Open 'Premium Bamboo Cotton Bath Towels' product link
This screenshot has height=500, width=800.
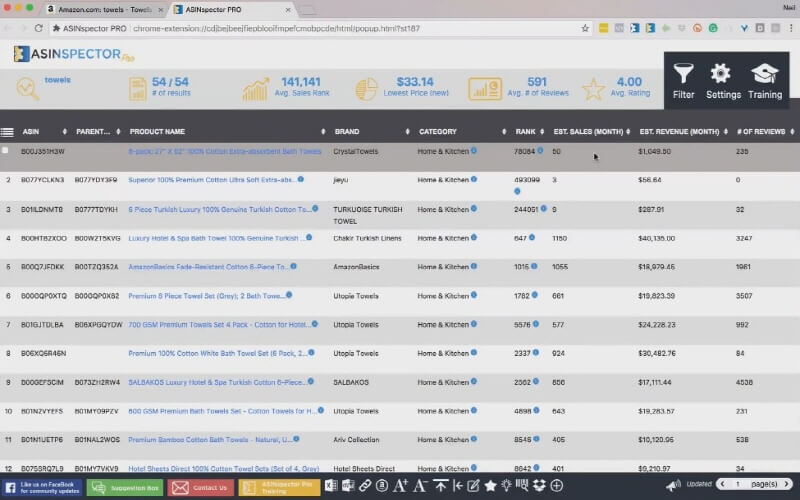click(x=210, y=439)
